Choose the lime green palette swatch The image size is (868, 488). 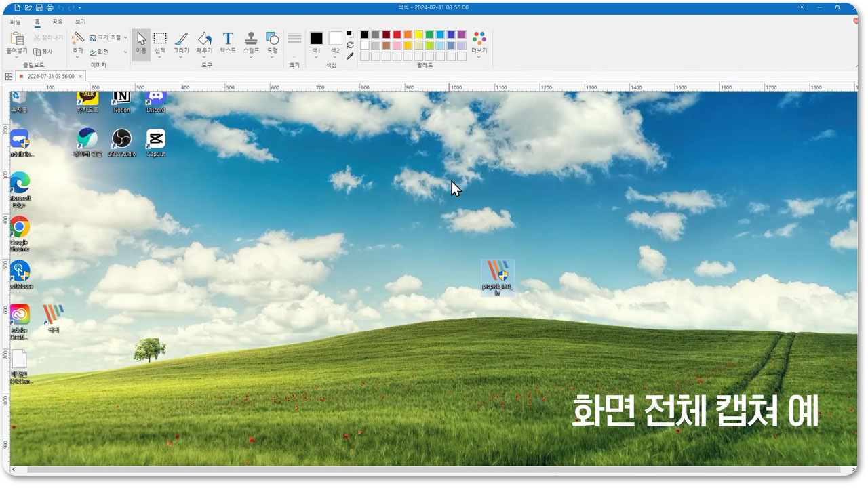[x=429, y=45]
